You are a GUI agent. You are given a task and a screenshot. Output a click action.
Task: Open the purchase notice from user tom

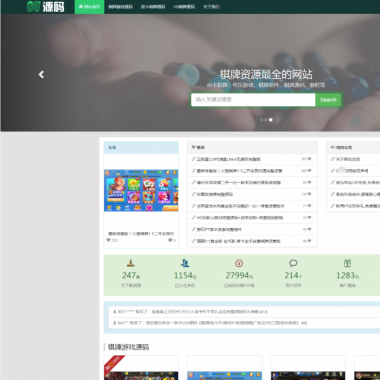click(x=212, y=323)
